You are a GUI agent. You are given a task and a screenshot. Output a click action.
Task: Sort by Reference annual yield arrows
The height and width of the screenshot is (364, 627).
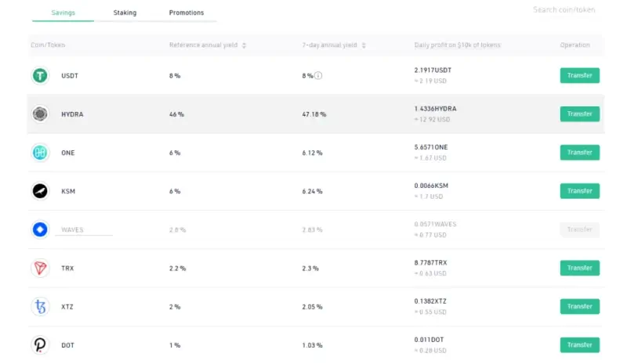point(244,45)
